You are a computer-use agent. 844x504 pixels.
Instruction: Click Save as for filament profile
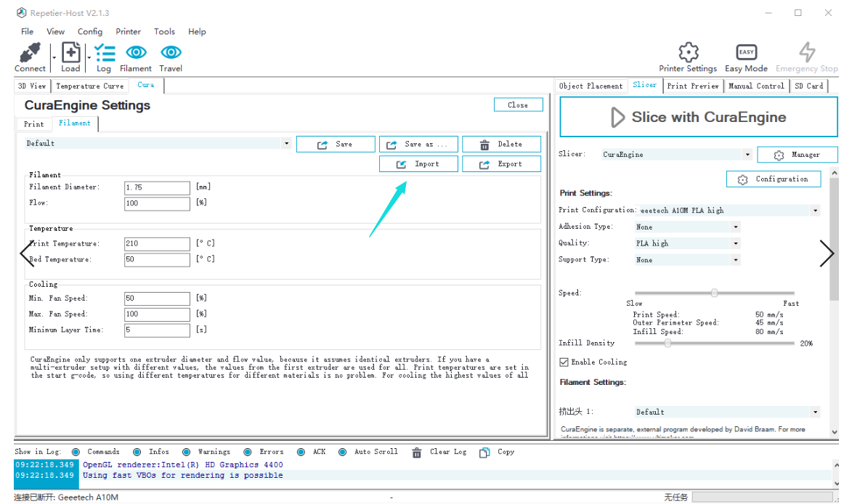(418, 145)
